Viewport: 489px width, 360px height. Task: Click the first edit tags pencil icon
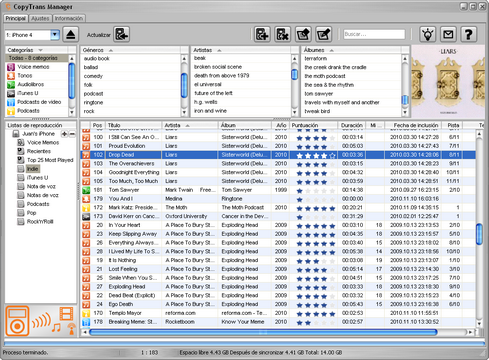tap(303, 34)
